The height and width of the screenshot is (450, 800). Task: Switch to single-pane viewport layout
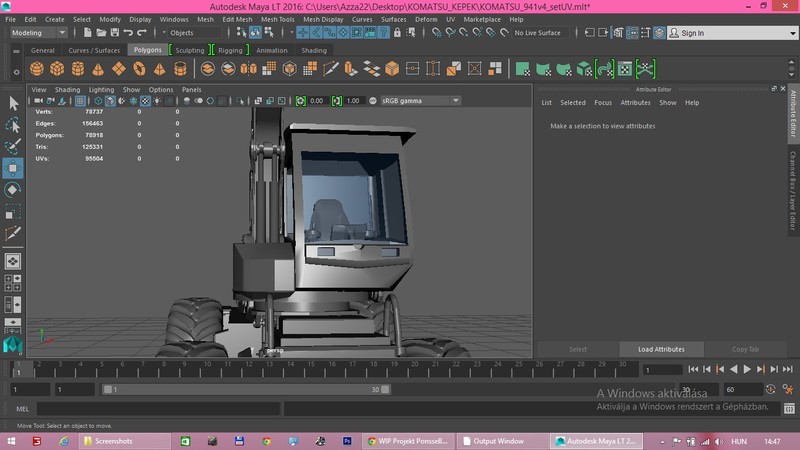click(13, 261)
